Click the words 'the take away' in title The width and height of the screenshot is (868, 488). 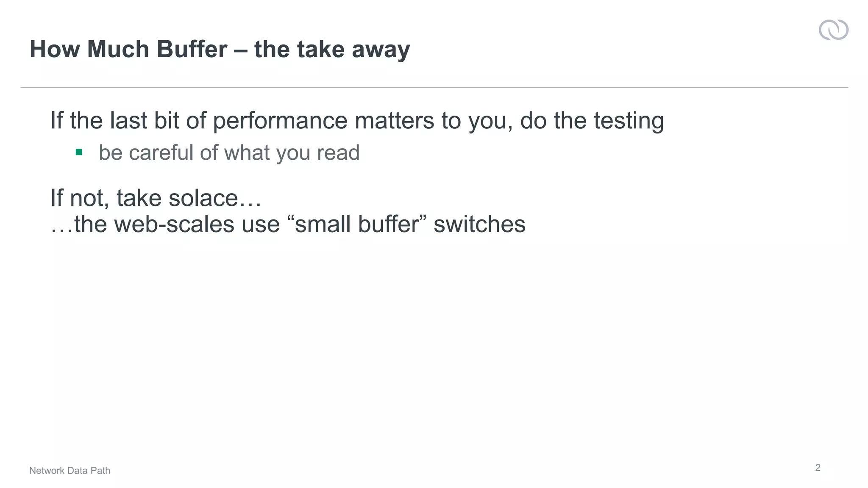pos(332,49)
